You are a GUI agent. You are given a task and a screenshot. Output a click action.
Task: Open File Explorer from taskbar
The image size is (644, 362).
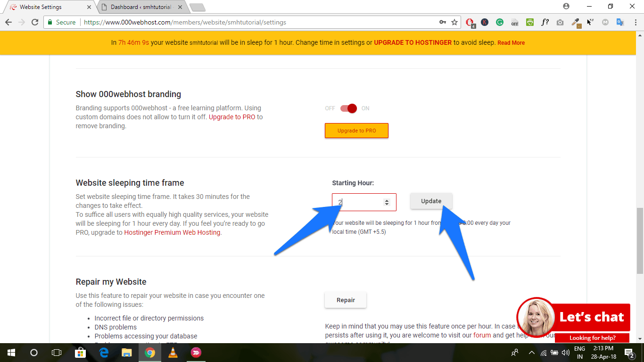click(127, 352)
